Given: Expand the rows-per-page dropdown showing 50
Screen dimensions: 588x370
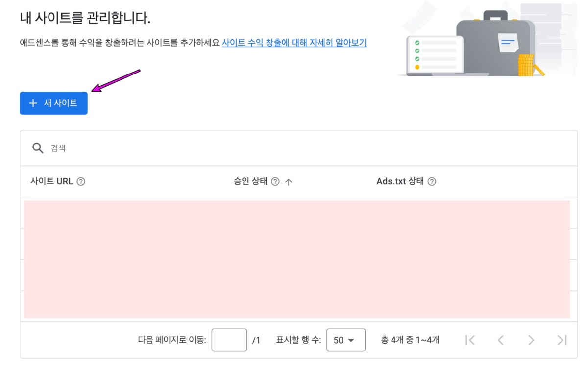Looking at the screenshot, I should tap(345, 340).
